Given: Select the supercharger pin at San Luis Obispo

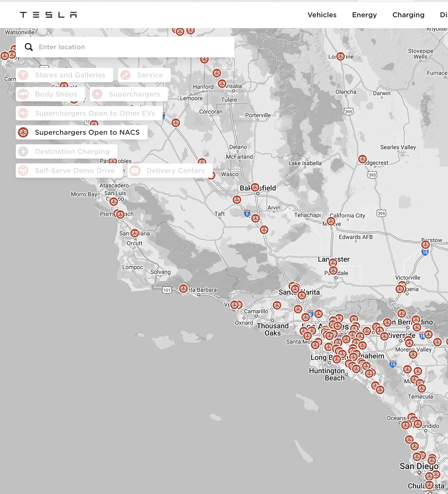Looking at the screenshot, I should 114,202.
